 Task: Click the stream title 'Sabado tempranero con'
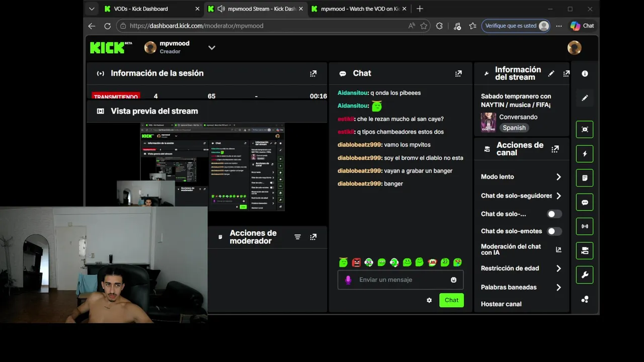pos(516,97)
